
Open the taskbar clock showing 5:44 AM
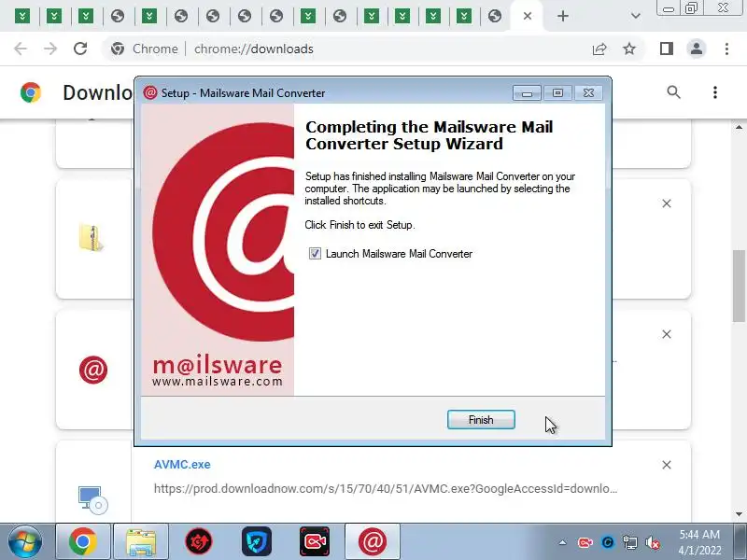click(x=699, y=542)
